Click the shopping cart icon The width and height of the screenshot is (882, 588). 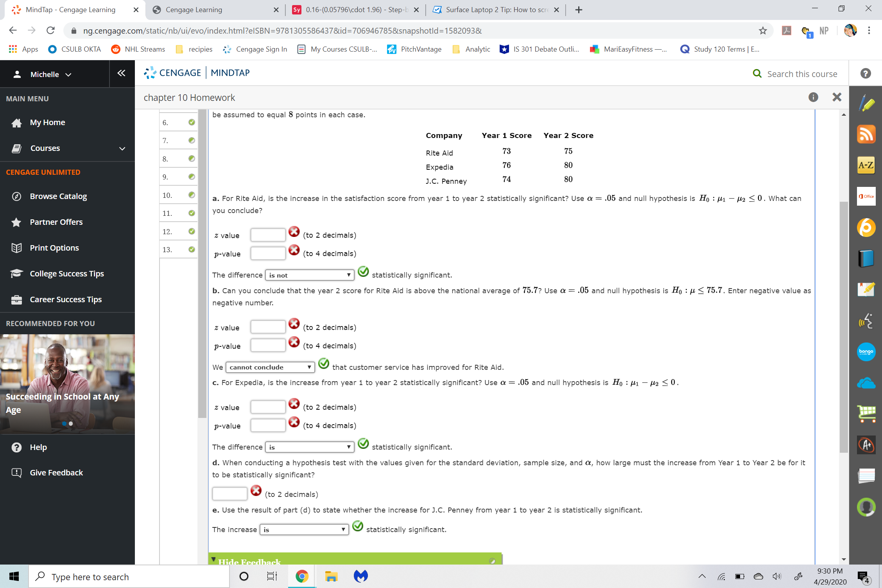click(x=866, y=413)
